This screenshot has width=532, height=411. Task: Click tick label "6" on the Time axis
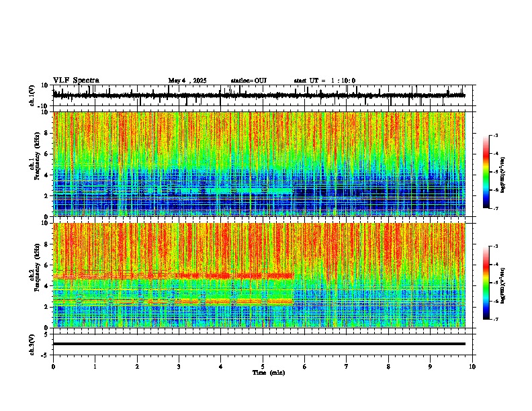(305, 366)
